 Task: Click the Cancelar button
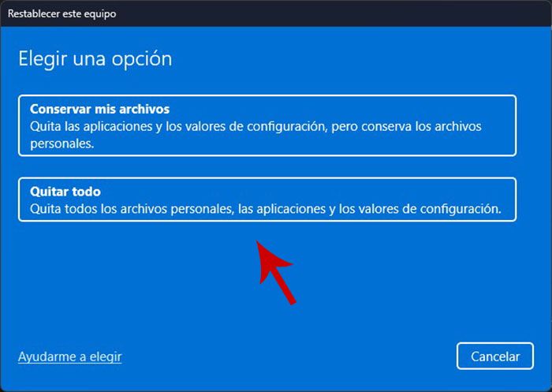click(x=495, y=356)
